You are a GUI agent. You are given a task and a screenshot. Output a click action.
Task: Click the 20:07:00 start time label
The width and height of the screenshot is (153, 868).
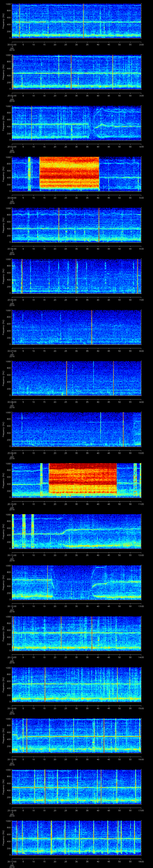point(12,351)
